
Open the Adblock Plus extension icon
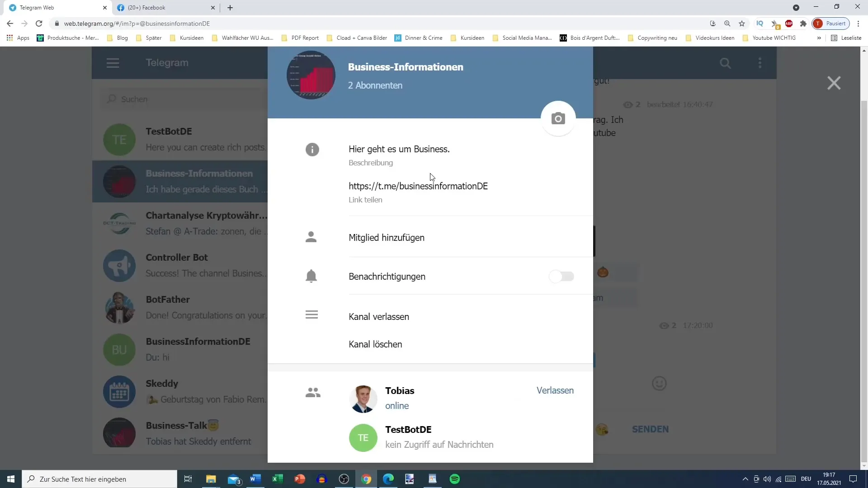[x=789, y=23]
